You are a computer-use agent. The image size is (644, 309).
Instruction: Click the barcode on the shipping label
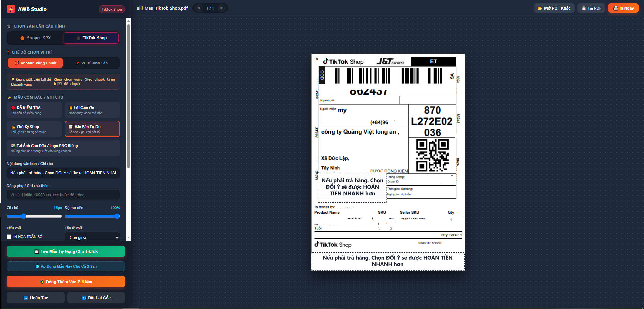(389, 76)
